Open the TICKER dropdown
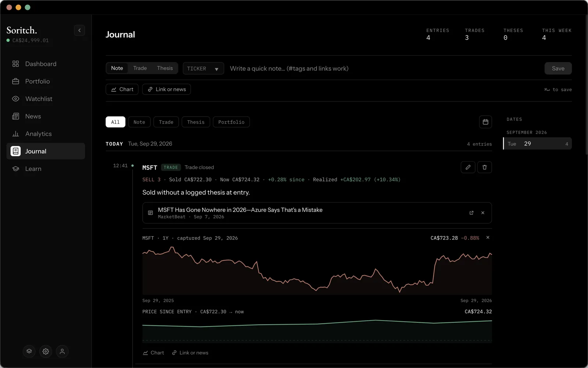This screenshot has width=588, height=368. pos(203,68)
